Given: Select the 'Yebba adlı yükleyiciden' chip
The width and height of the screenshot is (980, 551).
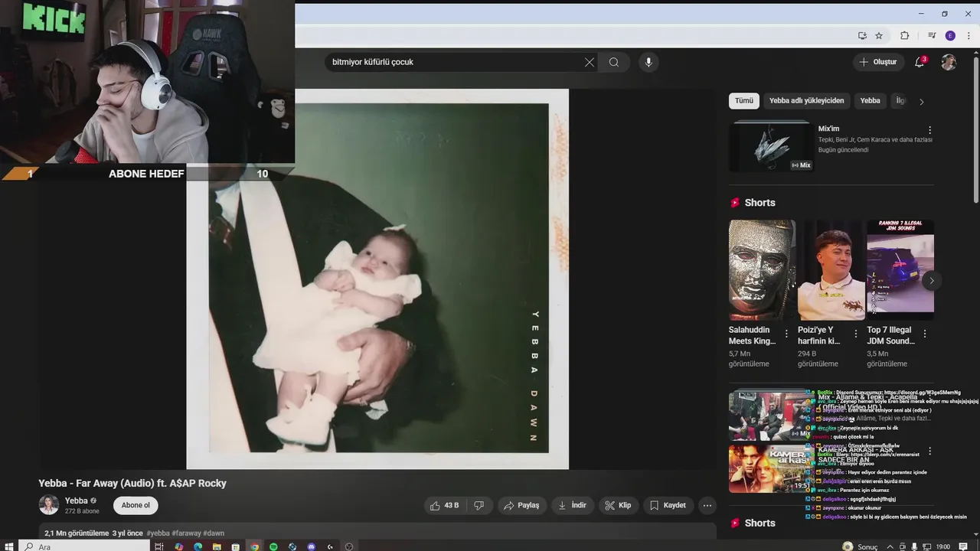Looking at the screenshot, I should (807, 101).
